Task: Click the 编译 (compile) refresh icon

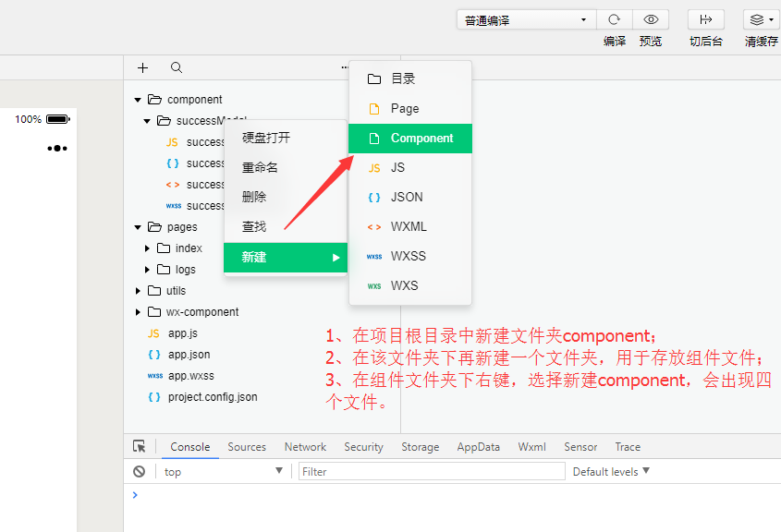Action: (x=614, y=19)
